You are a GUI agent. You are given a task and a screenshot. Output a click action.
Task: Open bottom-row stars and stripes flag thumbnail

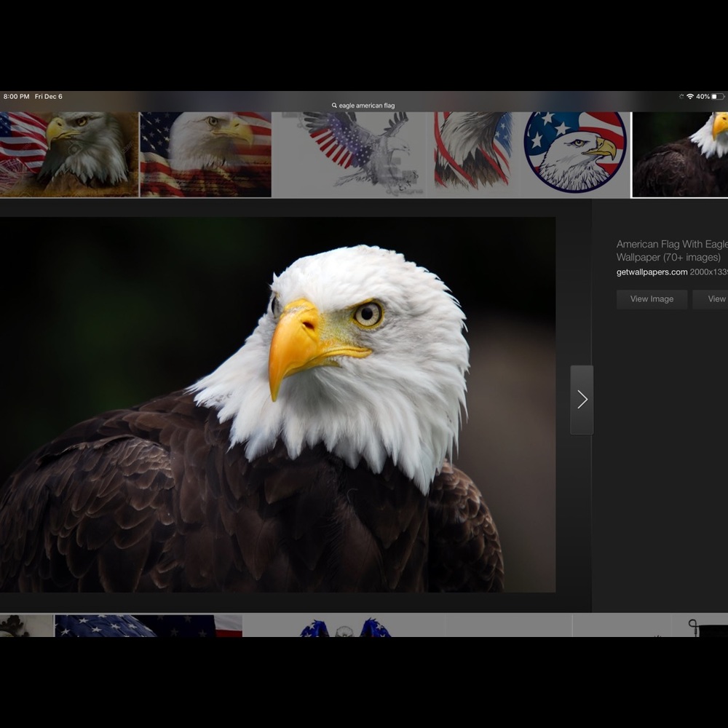[x=148, y=625]
